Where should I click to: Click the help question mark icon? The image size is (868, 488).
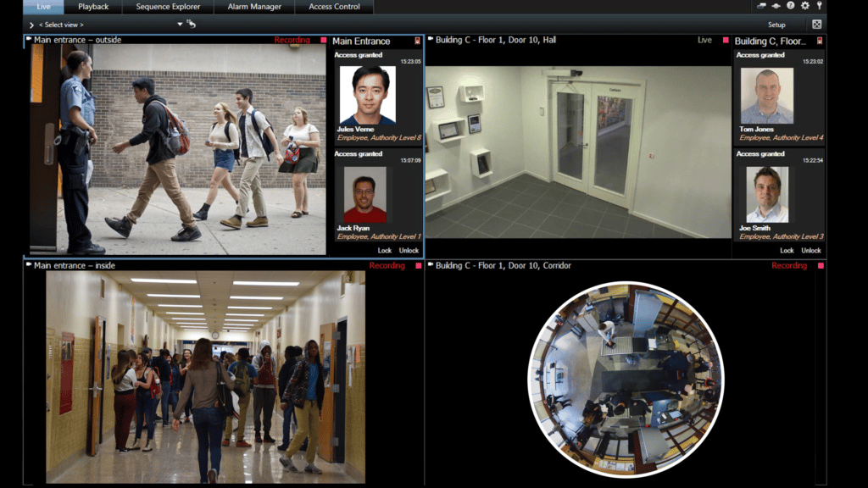(x=791, y=6)
